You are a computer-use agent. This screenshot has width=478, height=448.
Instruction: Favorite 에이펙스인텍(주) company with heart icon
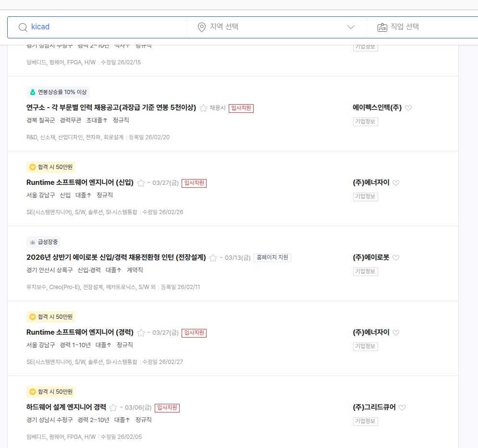pyautogui.click(x=408, y=108)
